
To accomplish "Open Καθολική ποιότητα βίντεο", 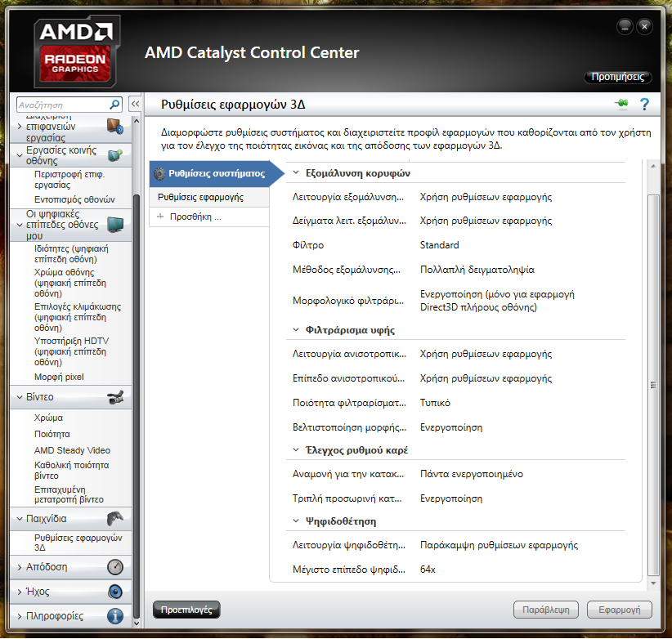I will (x=72, y=470).
